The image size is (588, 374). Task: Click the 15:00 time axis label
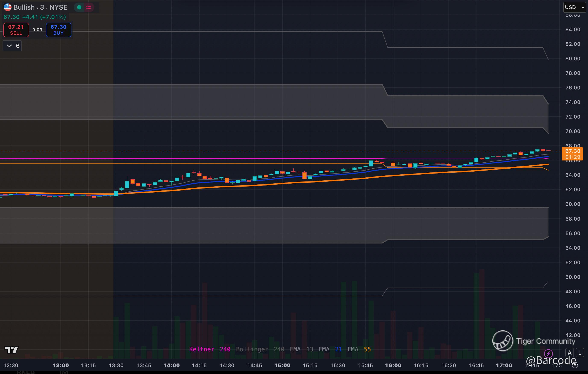pyautogui.click(x=282, y=365)
